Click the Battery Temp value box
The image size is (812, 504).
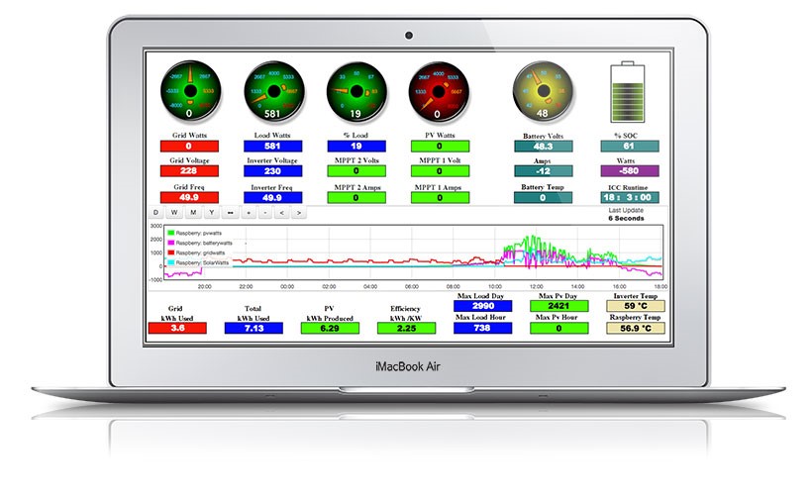[x=544, y=197]
